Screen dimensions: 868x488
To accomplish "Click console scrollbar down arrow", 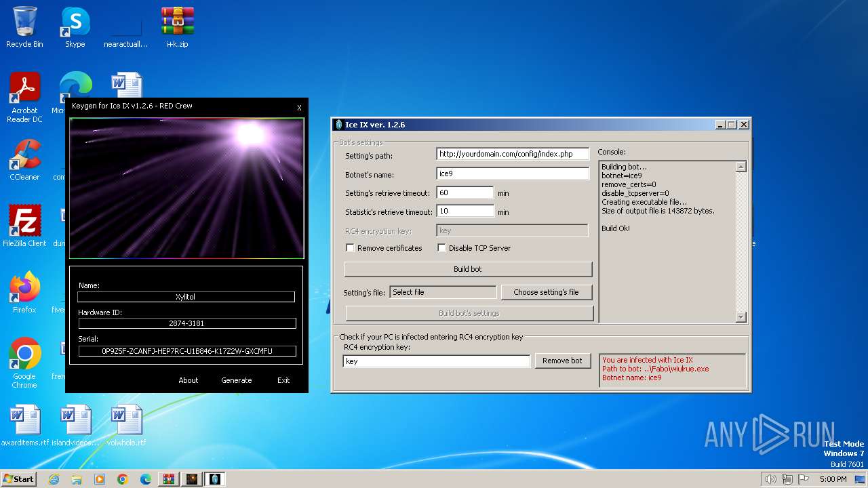I will pos(741,317).
